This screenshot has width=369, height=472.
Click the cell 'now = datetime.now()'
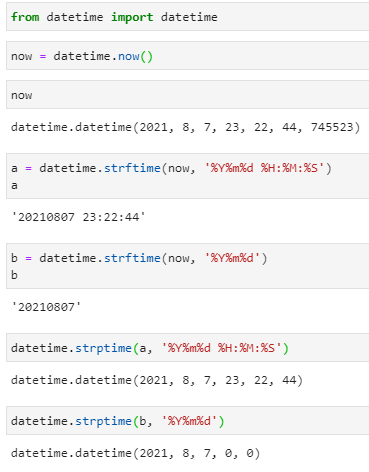point(187,56)
